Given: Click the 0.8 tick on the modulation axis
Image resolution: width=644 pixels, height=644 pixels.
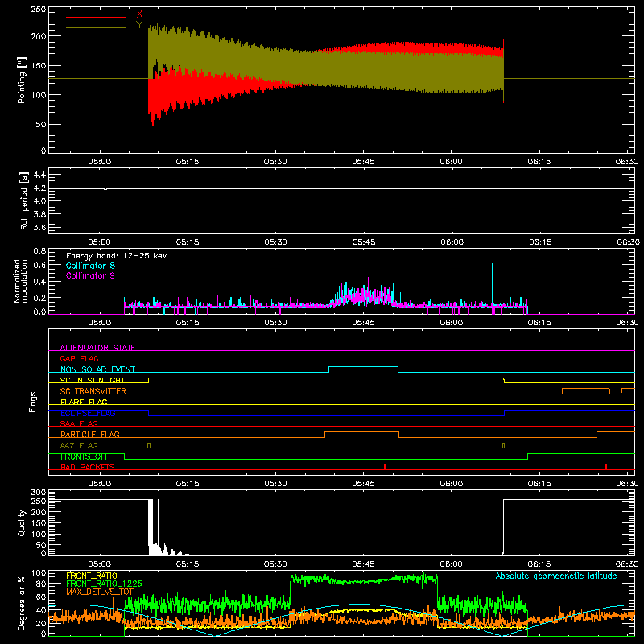Looking at the screenshot, I should click(39, 250).
